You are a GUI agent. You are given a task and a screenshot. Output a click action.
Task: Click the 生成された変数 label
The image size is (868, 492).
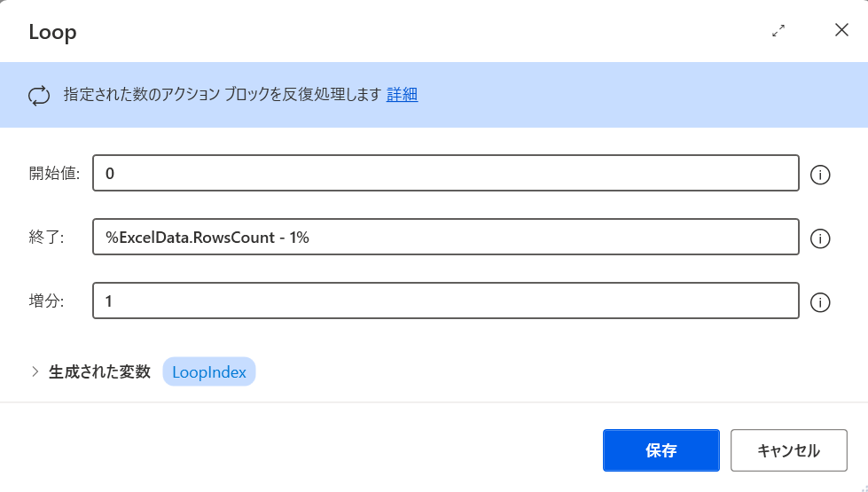(99, 371)
